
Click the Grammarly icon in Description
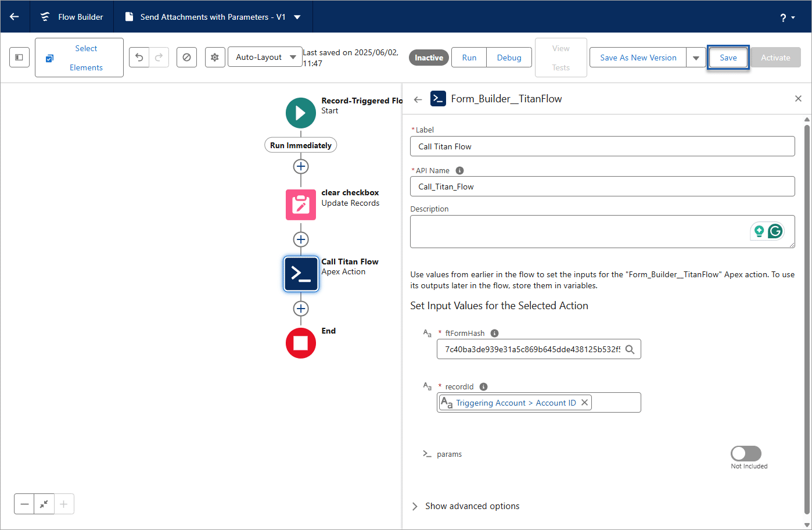coord(775,231)
